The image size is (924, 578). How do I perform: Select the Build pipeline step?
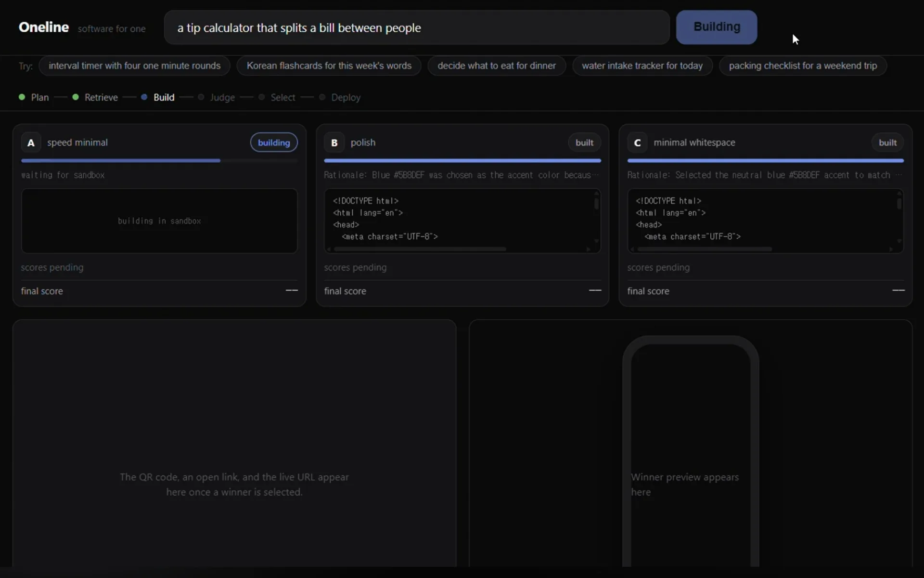[x=158, y=97]
